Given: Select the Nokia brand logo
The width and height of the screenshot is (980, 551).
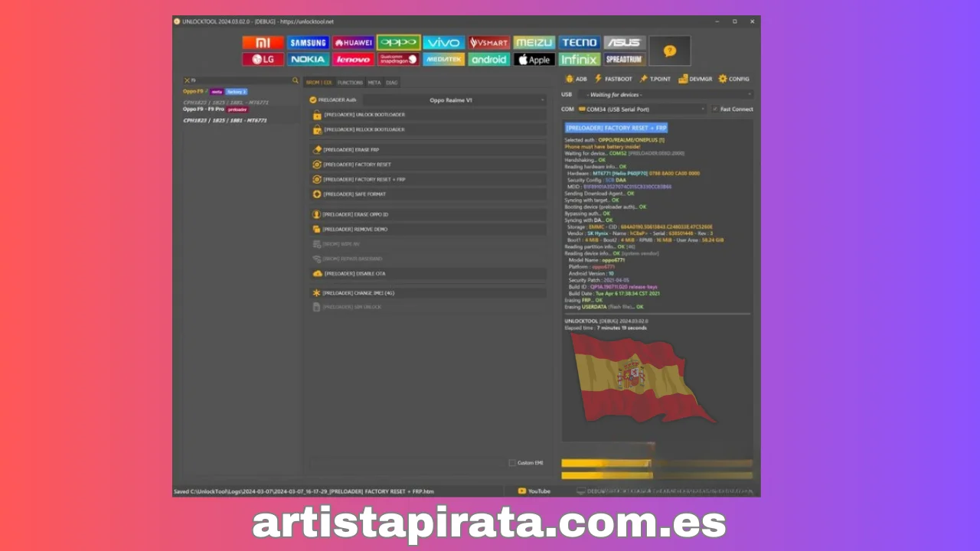Looking at the screenshot, I should [308, 59].
